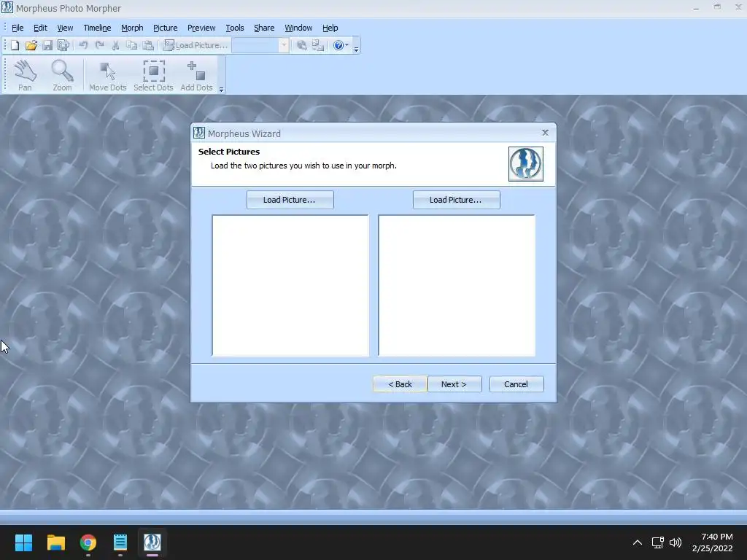
Task: Click the left Load Picture button in wizard
Action: click(x=290, y=200)
